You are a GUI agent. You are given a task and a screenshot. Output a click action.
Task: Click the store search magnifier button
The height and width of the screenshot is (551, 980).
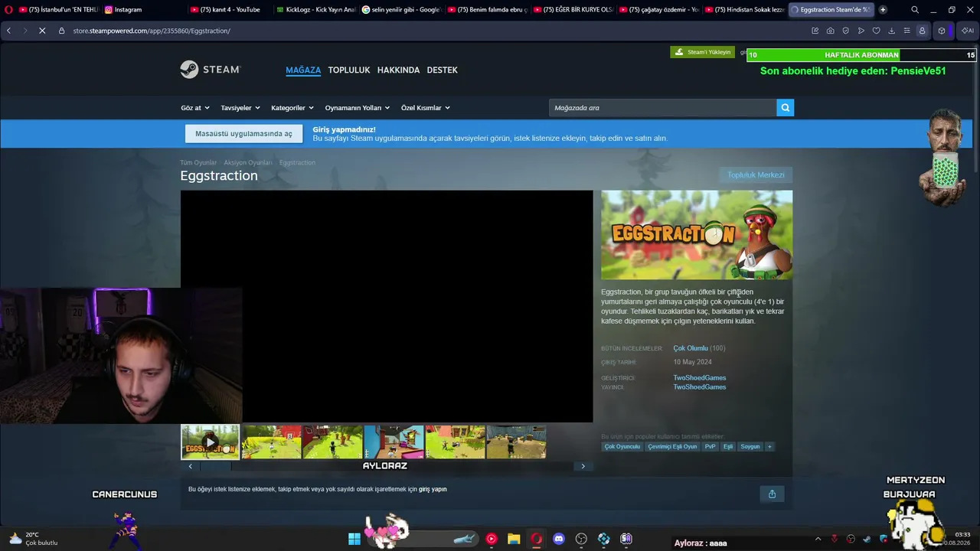[x=785, y=108]
